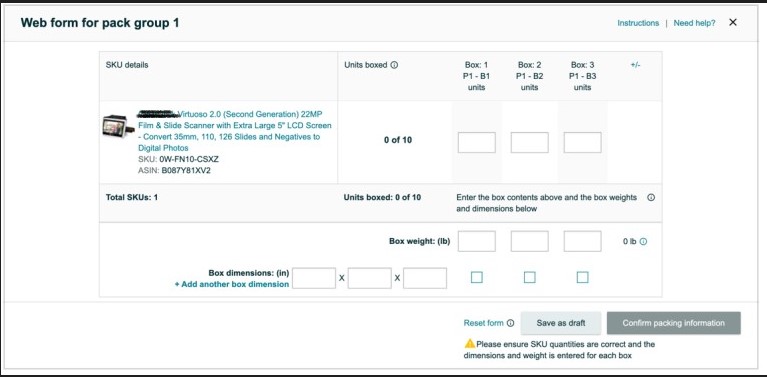Click info icon beside box contents instructions
The width and height of the screenshot is (767, 377).
651,198
